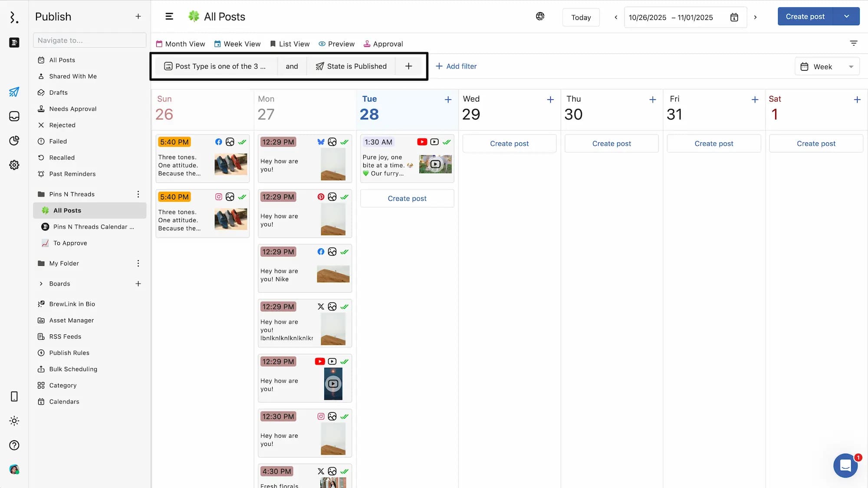Open the chat support bubble
The height and width of the screenshot is (488, 868).
point(845,465)
